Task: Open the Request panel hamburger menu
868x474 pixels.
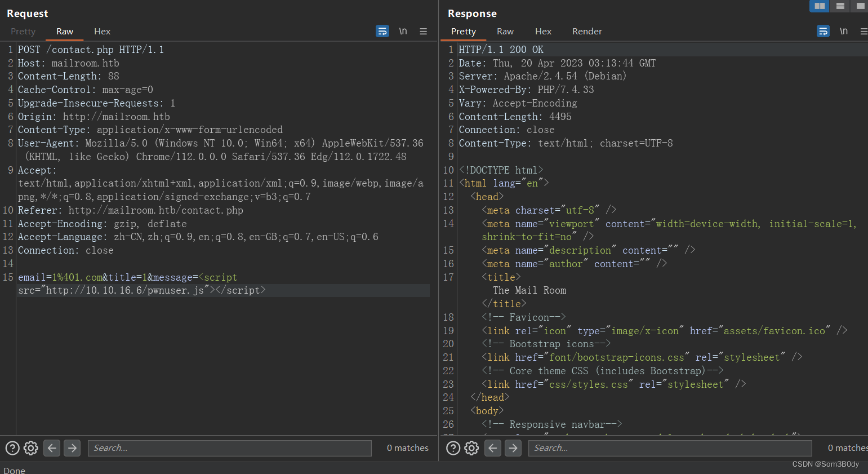Action: (424, 32)
